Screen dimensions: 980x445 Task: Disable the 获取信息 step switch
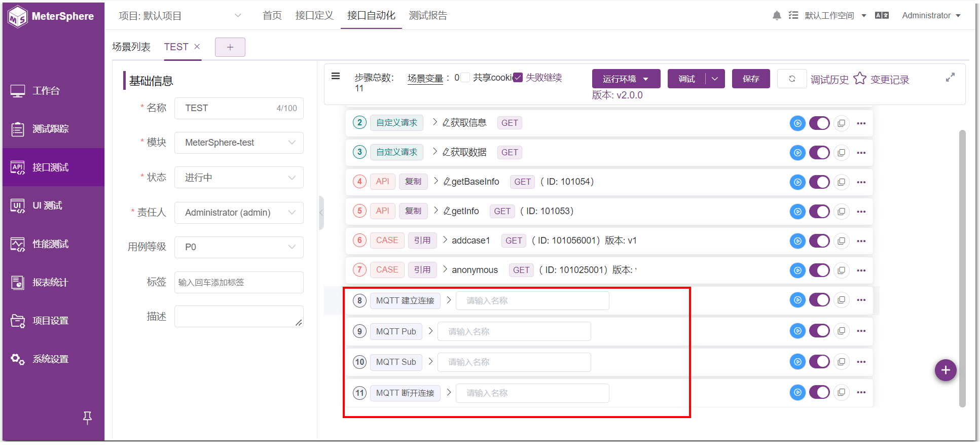click(x=819, y=123)
